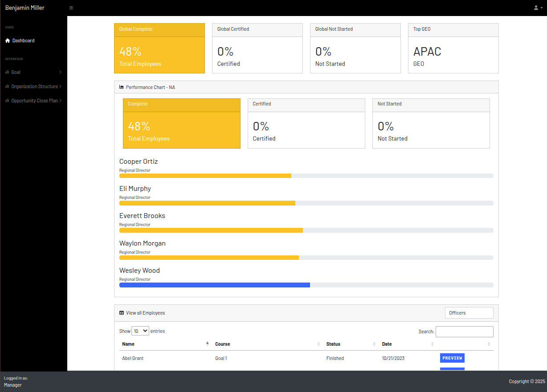Click the Performance Chart - NA heading
Screen dimensions: 547x392
[x=151, y=87]
